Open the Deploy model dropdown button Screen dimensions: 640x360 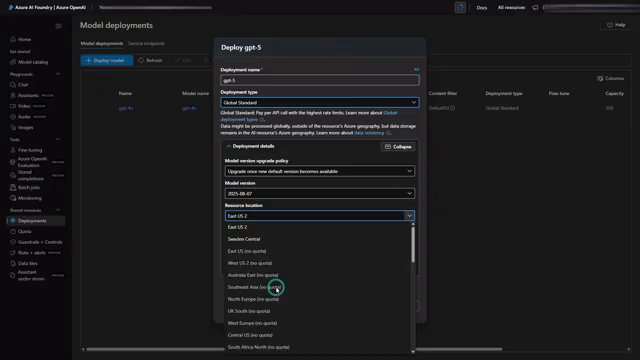pyautogui.click(x=107, y=60)
